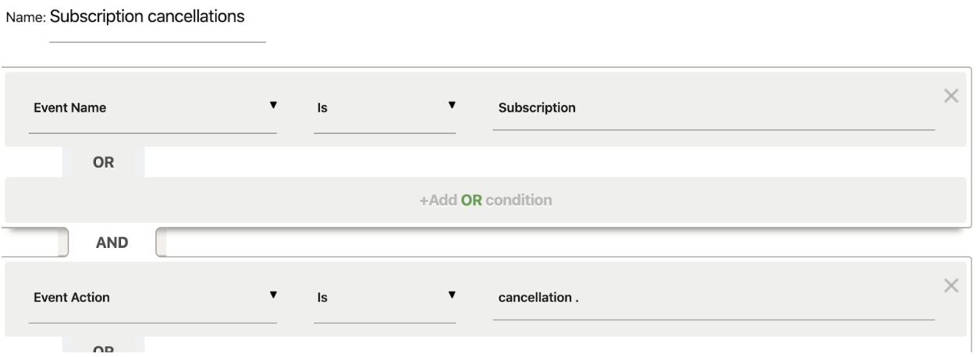Click the arrow beside Event Action
The width and height of the screenshot is (980, 357).
pyautogui.click(x=272, y=295)
